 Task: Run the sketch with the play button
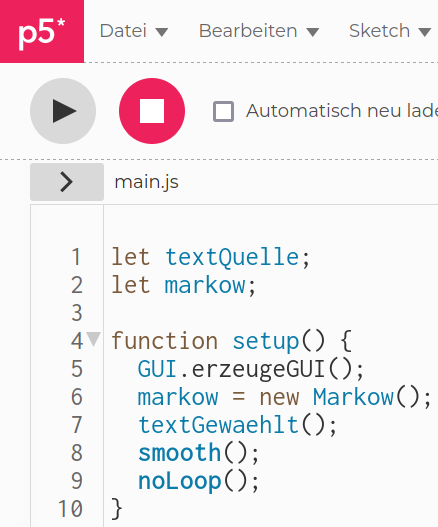tap(63, 111)
